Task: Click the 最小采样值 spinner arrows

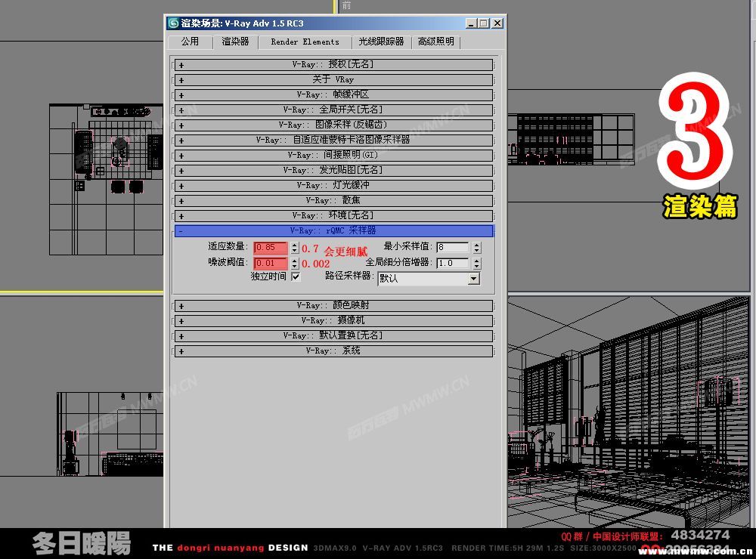Action: pyautogui.click(x=477, y=248)
